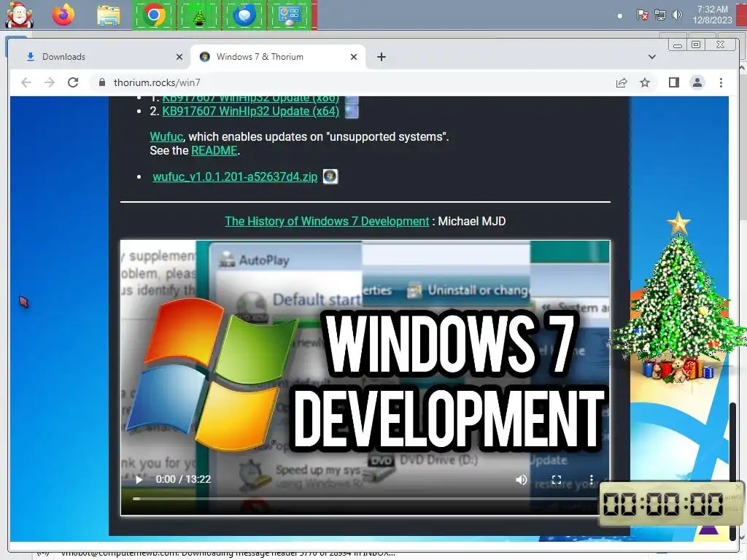Switch to Thunderbird in the taskbar
747x560 pixels.
(x=244, y=15)
